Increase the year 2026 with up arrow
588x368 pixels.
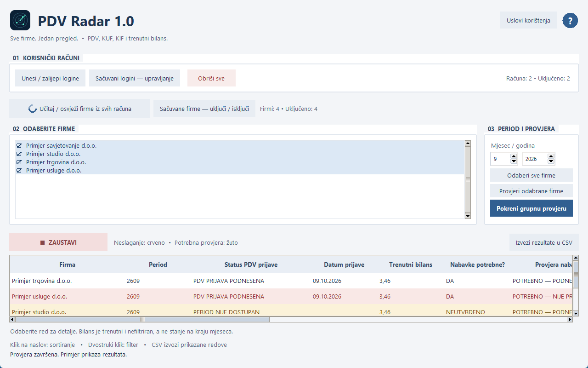click(x=551, y=156)
